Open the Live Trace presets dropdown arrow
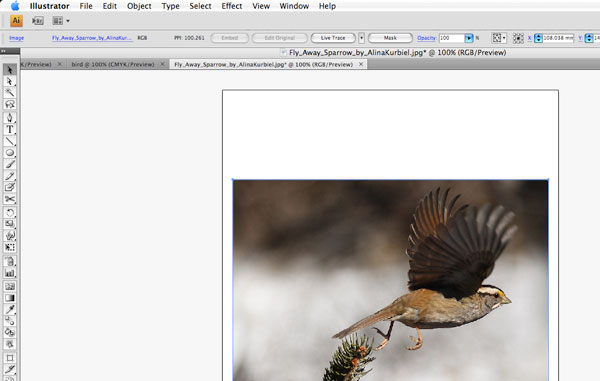The height and width of the screenshot is (381, 600). pyautogui.click(x=361, y=38)
